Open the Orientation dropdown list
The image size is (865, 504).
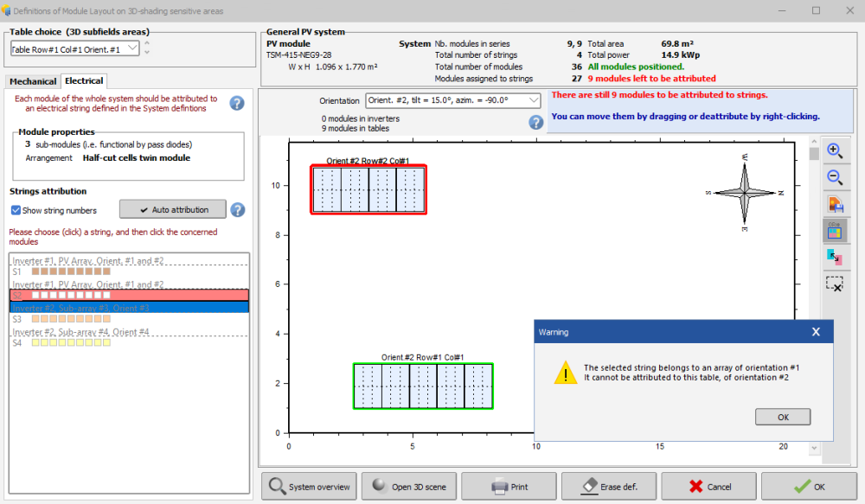[533, 100]
